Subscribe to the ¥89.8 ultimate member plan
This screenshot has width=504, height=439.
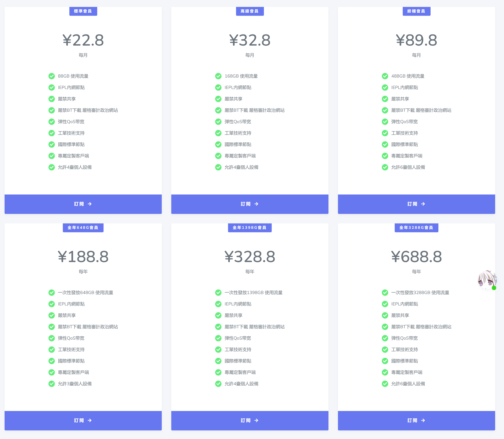click(x=416, y=204)
